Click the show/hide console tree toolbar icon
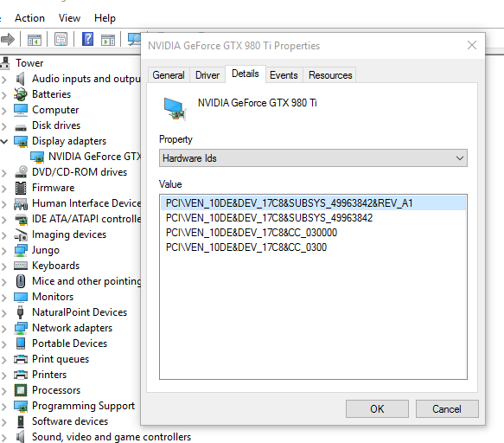Viewport: 504px width, 443px height. point(35,40)
